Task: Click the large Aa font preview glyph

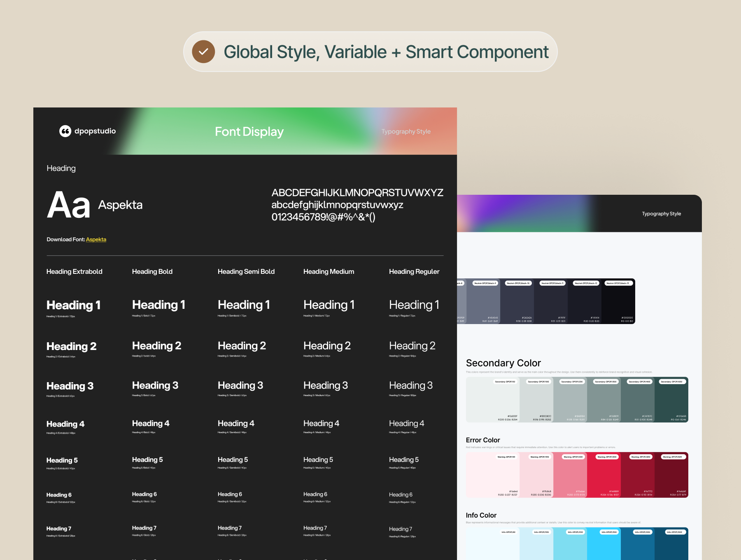Action: (68, 205)
